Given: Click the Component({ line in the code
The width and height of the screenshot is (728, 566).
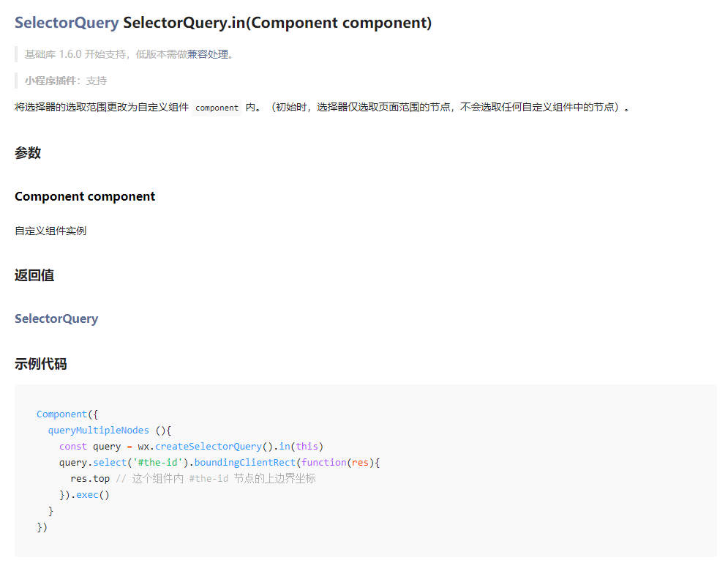Looking at the screenshot, I should (67, 414).
